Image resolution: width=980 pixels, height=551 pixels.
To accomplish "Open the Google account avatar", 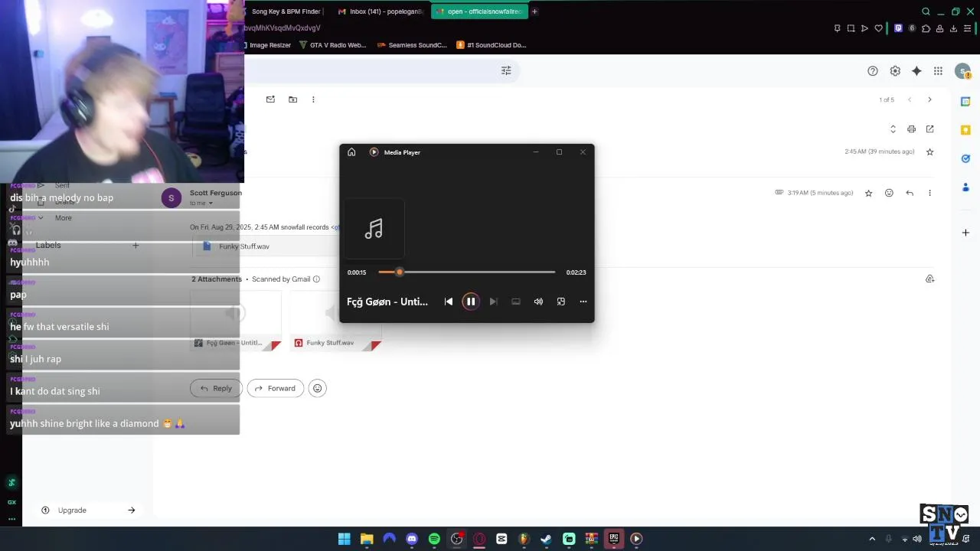I will pos(963,71).
